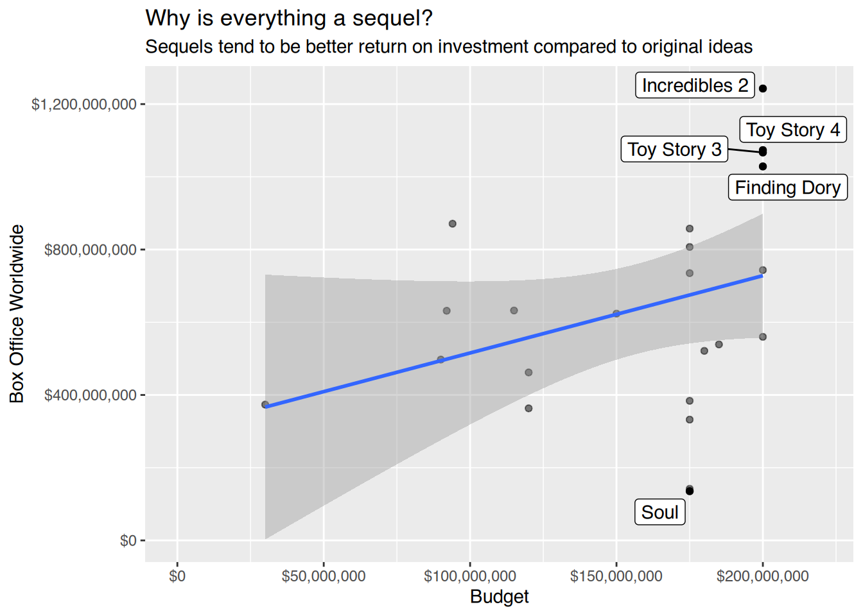Click the $50,000,000 x-axis tick label
This screenshot has height=616, width=863.
coord(324,576)
